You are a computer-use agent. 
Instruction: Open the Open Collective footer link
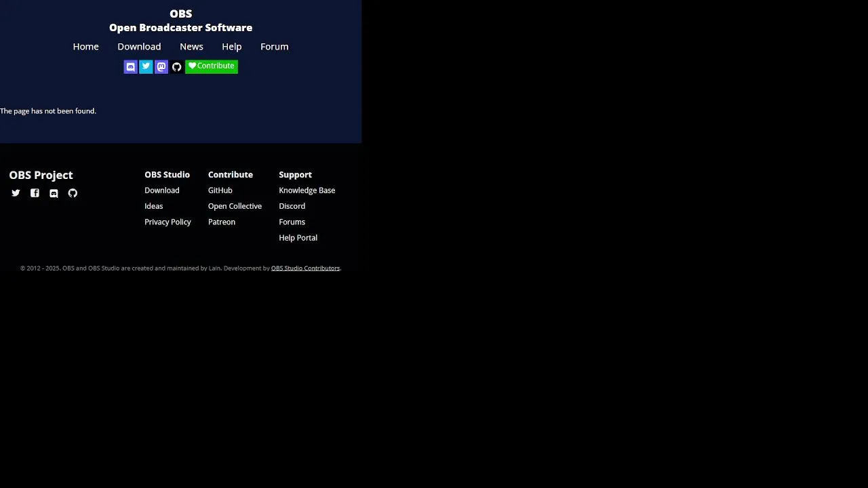(x=235, y=206)
